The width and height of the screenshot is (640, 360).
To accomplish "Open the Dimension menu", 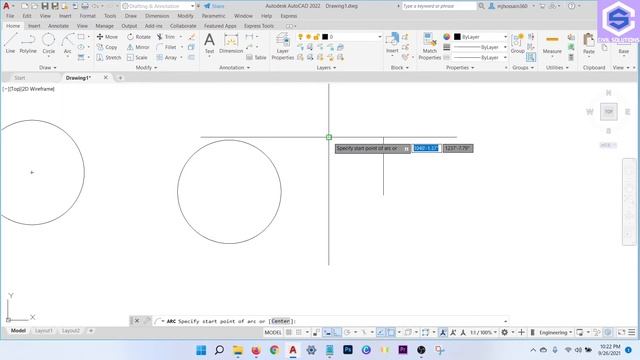I will tap(157, 16).
